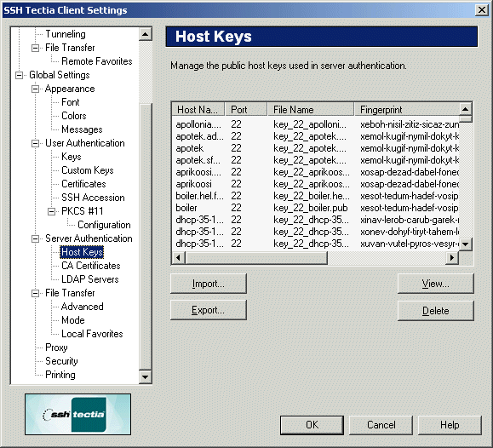The width and height of the screenshot is (493, 448).
Task: Click the ssh tectia logo image
Action: tap(78, 414)
